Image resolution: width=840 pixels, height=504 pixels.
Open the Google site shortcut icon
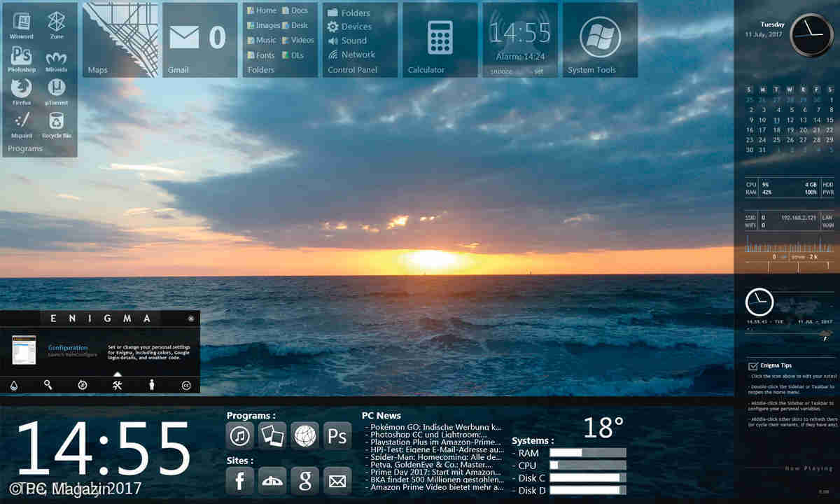(304, 481)
